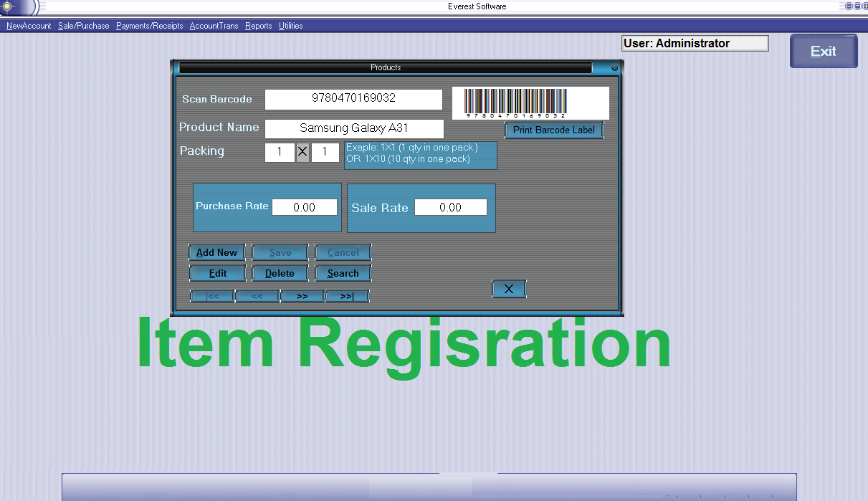This screenshot has width=868, height=501.
Task: Open the Sale/Purchase menu
Action: 84,26
